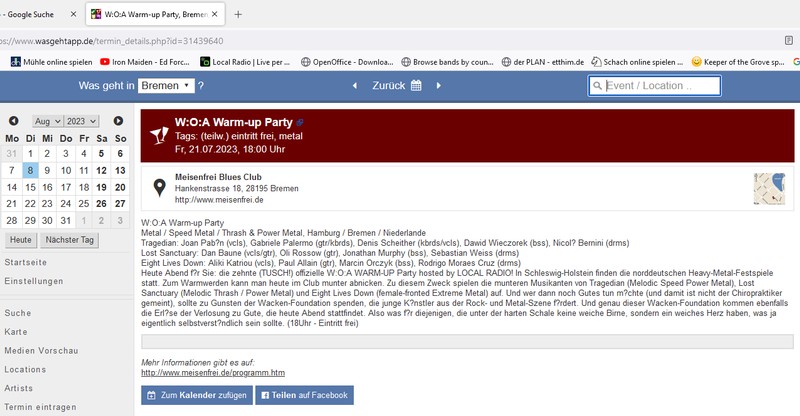Open the OpenOffice Download bookmark

click(x=347, y=62)
